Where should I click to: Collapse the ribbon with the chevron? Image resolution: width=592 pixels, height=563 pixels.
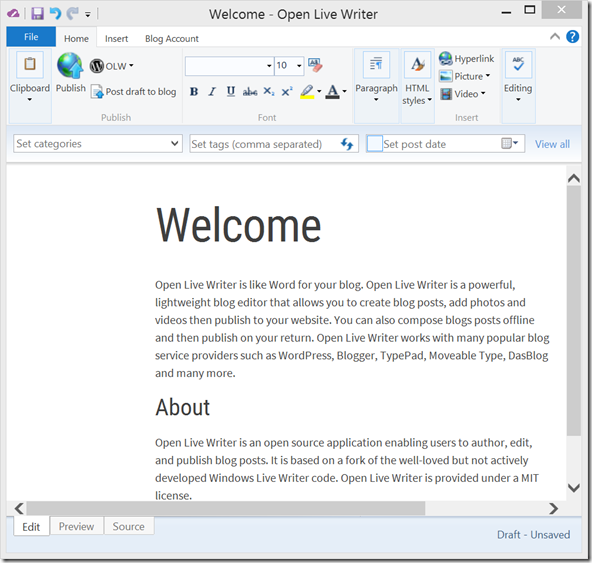click(555, 37)
